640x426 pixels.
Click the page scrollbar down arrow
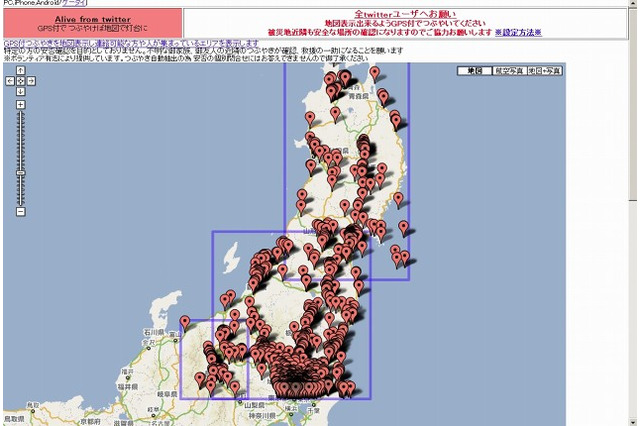tap(633, 422)
